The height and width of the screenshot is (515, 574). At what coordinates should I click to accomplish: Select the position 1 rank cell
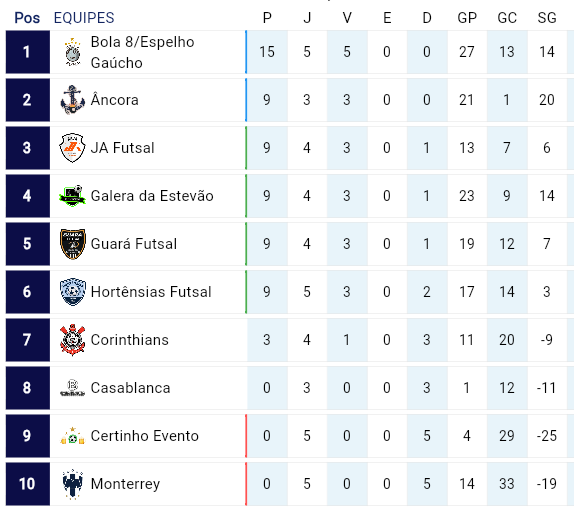click(27, 52)
